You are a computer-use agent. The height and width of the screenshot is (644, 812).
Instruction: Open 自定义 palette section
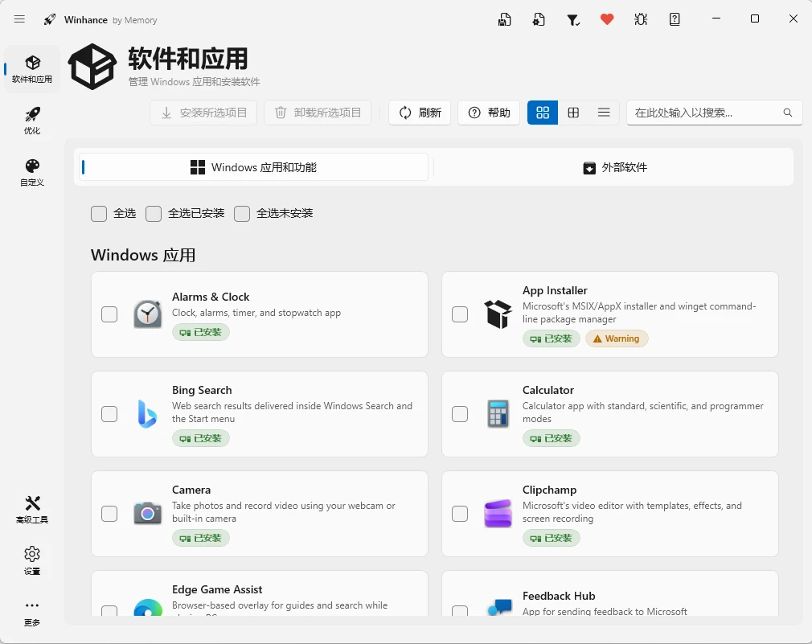coord(32,172)
